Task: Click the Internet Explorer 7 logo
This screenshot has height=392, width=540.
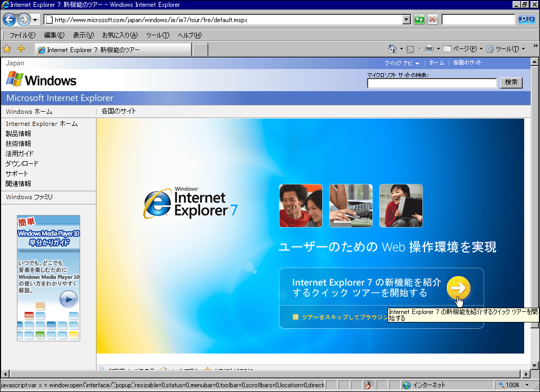Action: point(190,203)
